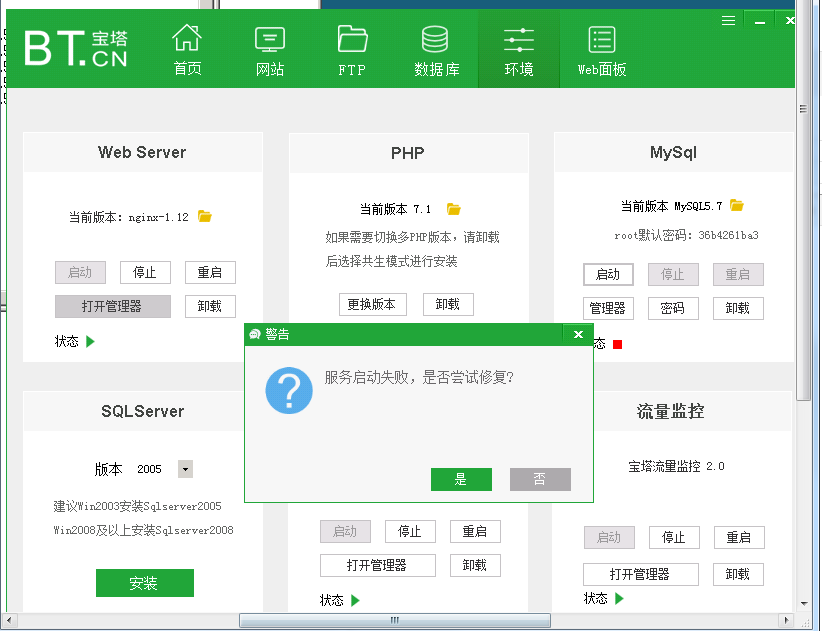This screenshot has height=631, width=822.
Task: Stop 流量监控 with 停止
Action: 674,538
